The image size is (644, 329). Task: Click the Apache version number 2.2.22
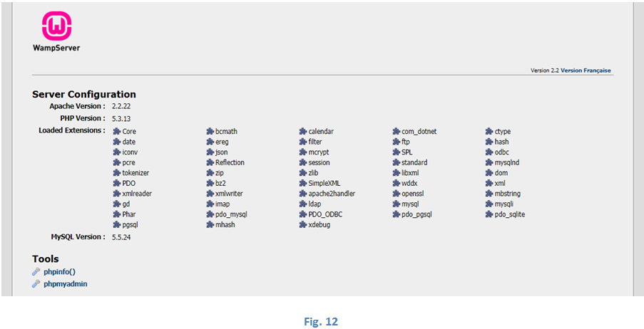[124, 106]
